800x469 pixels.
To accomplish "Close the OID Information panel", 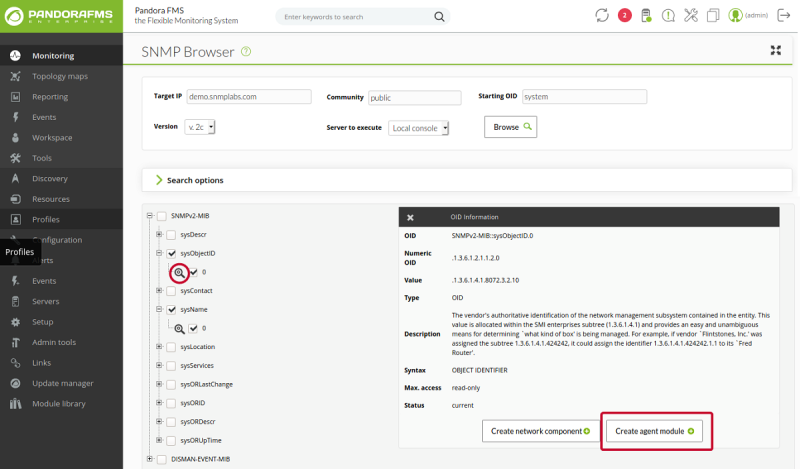I will pyautogui.click(x=410, y=217).
